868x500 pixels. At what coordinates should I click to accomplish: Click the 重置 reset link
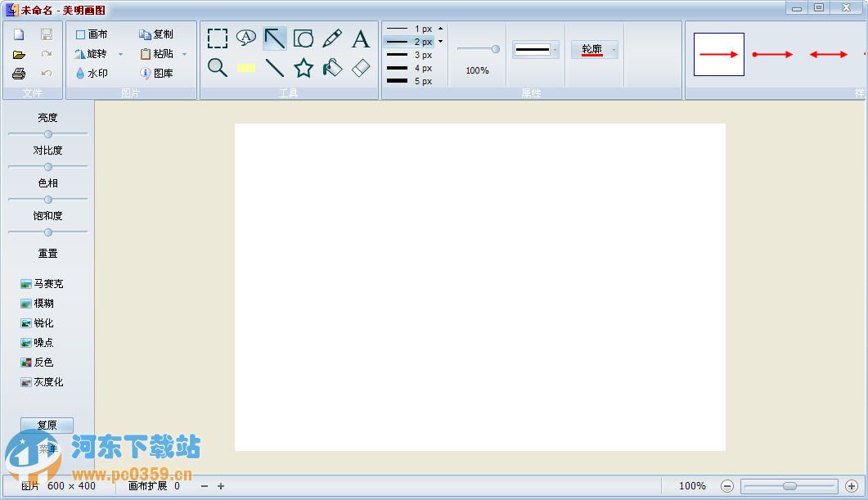point(47,254)
